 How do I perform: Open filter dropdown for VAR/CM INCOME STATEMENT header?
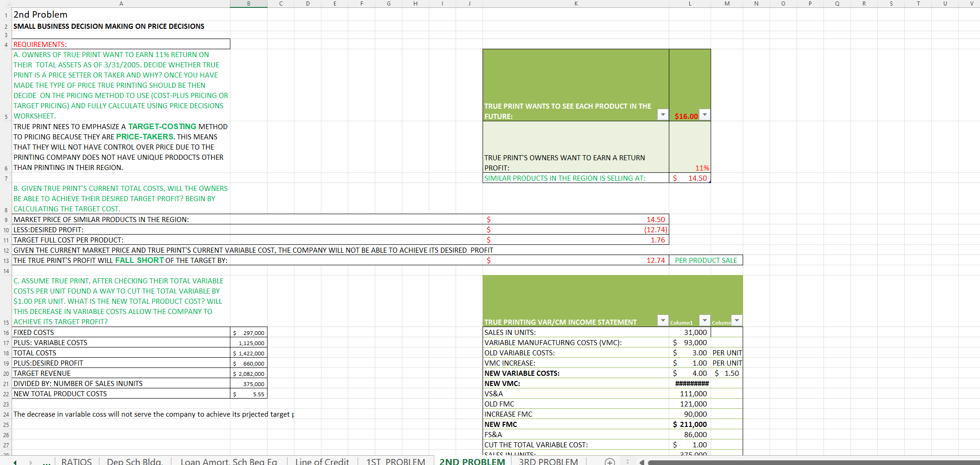click(x=663, y=321)
